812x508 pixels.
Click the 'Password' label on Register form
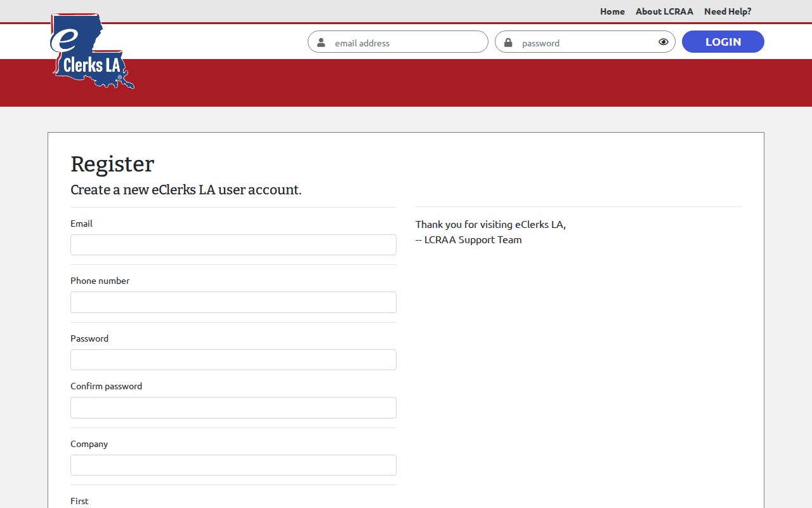point(89,338)
